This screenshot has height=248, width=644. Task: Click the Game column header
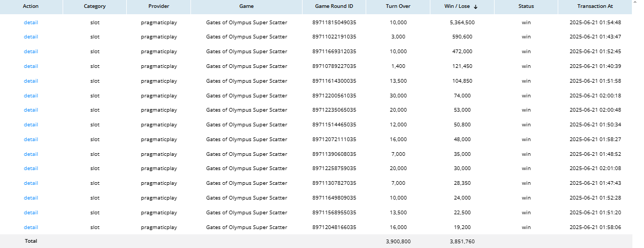point(246,6)
